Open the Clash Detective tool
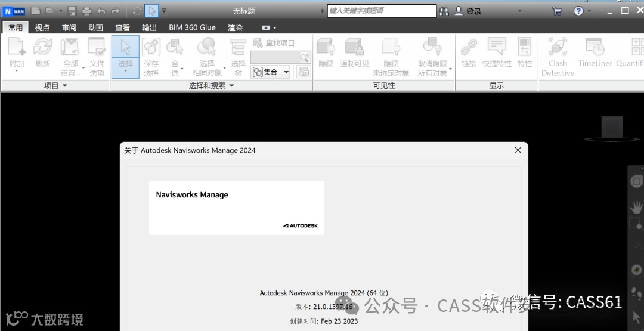Viewport: 644px width, 331px height. click(x=558, y=57)
